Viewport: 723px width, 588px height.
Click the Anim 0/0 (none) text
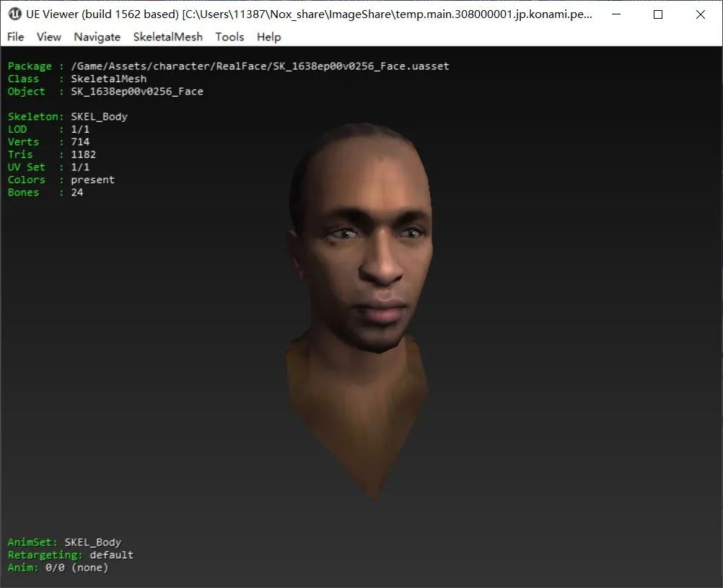click(77, 568)
